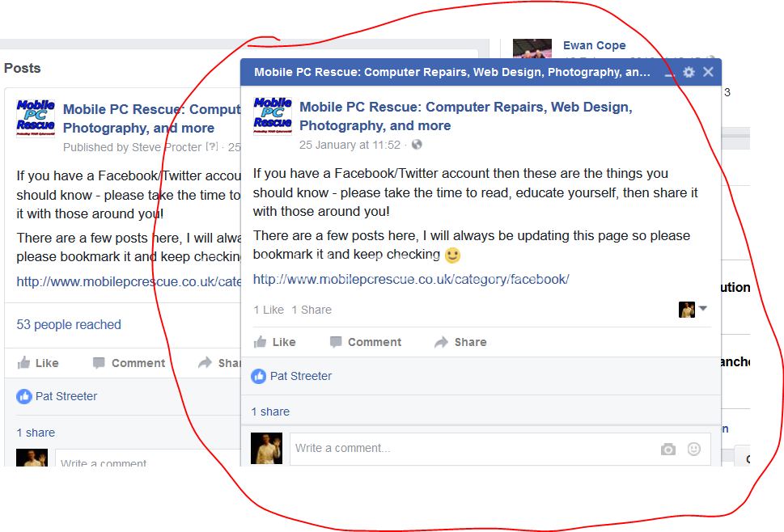Screen dimensions: 784x532
Task: Open emoji picker in comment box
Action: pos(694,449)
